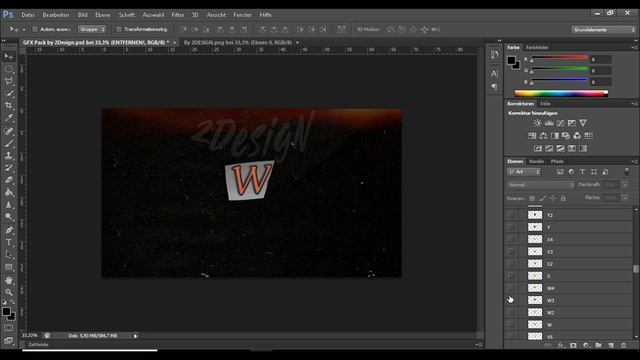Toggle visibility of the W layer
The height and width of the screenshot is (360, 640).
pos(511,325)
